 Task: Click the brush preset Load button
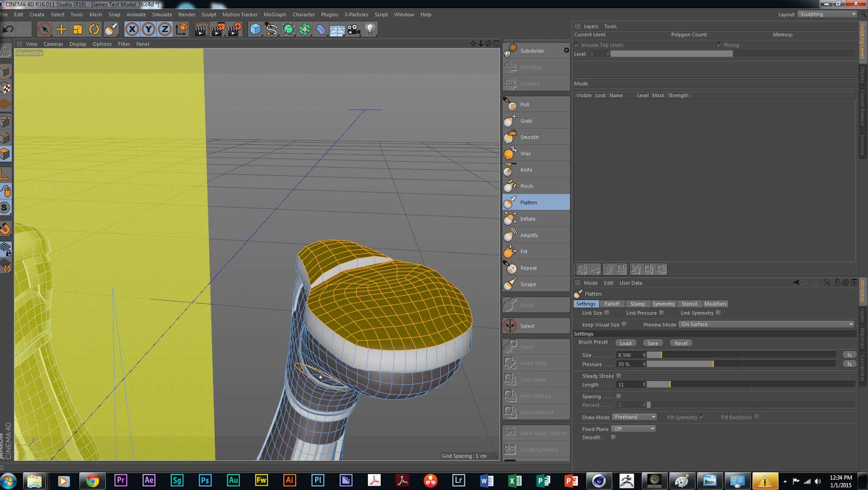[x=626, y=343]
